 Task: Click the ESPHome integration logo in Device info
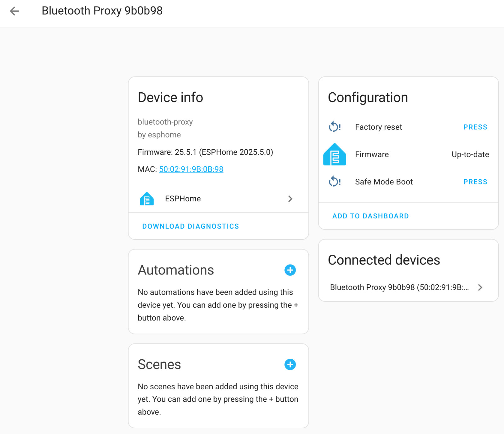click(x=146, y=199)
